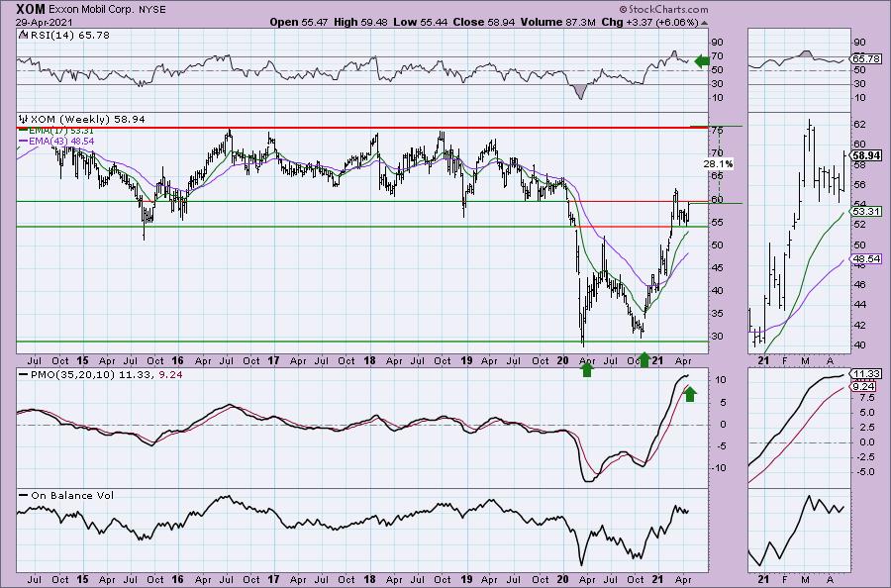Click the green EMA(17) legend line swatch
Image resolution: width=891 pixels, height=588 pixels.
tap(24, 131)
